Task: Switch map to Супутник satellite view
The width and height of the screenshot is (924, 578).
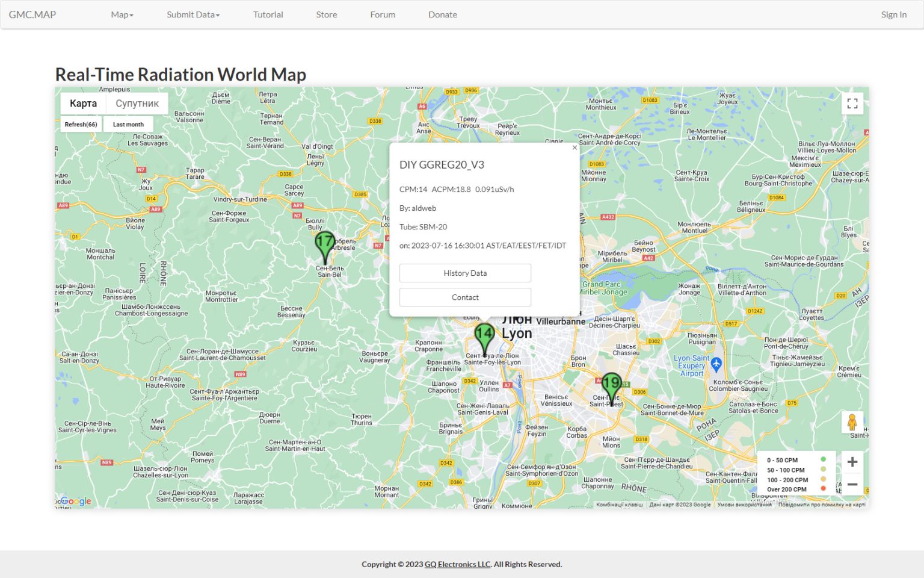Action: point(137,104)
